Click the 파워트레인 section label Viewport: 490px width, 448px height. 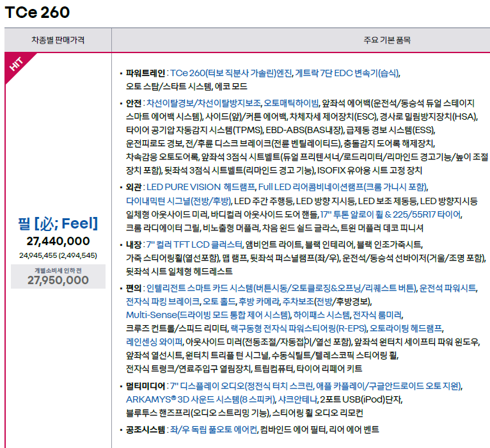pos(145,73)
